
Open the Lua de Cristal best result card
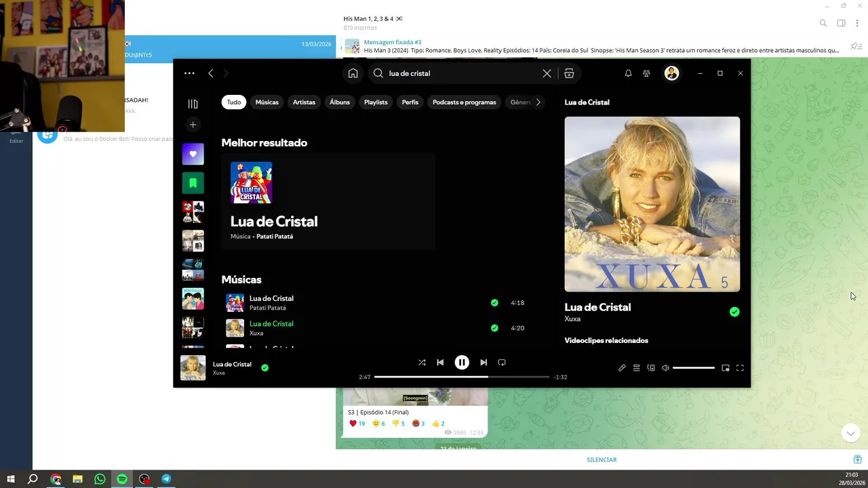coord(328,201)
